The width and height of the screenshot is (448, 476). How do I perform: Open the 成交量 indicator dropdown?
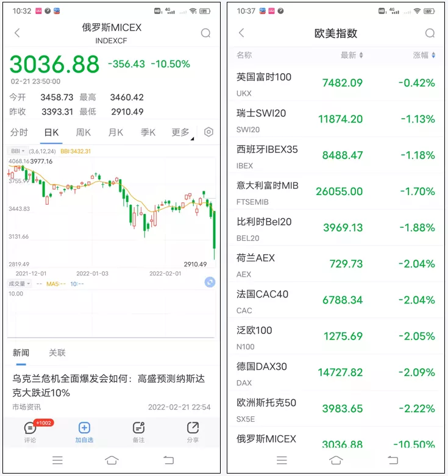tap(19, 283)
